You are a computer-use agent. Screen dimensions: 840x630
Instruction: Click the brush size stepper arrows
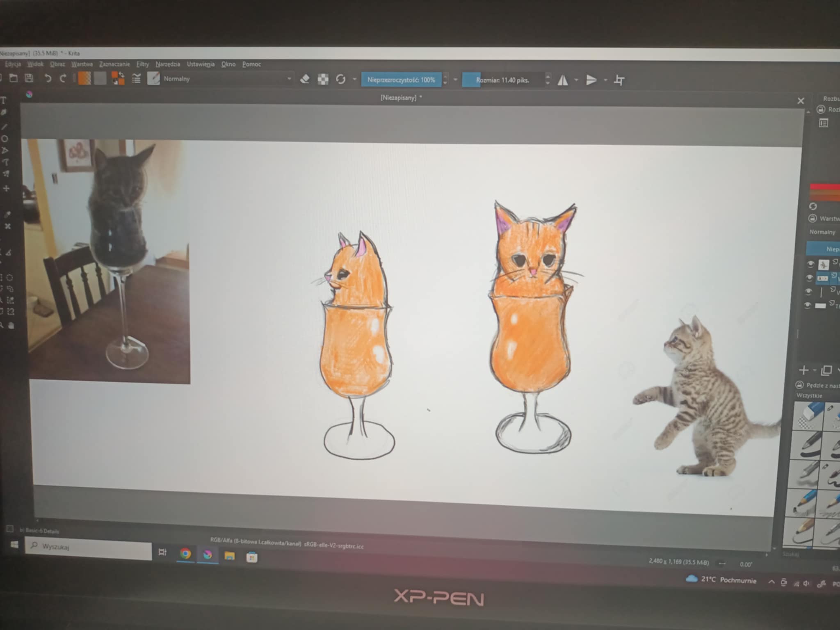tap(548, 80)
